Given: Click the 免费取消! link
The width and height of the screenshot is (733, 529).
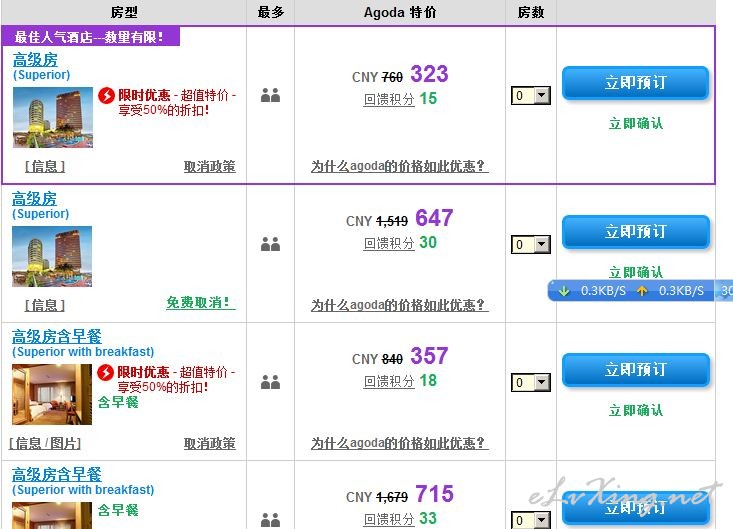Looking at the screenshot, I should [201, 302].
